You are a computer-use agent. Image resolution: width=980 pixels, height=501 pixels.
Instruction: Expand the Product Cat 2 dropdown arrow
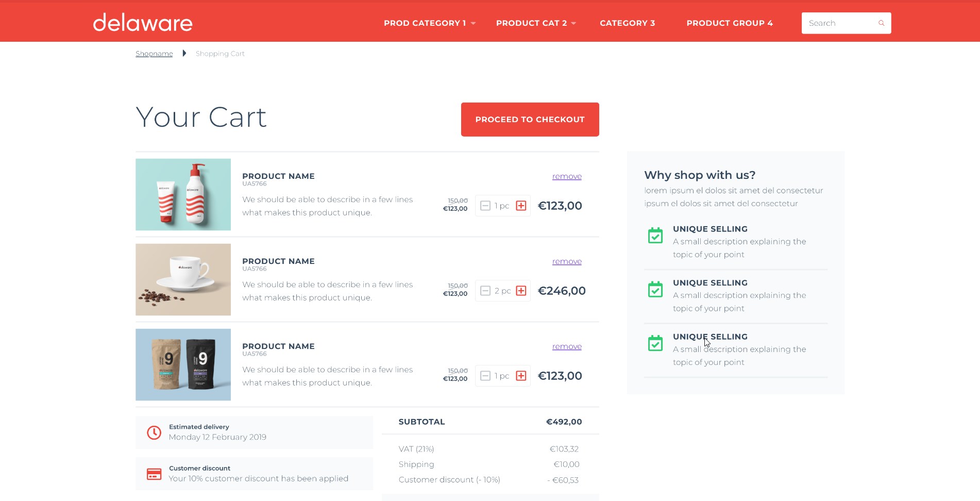(573, 23)
